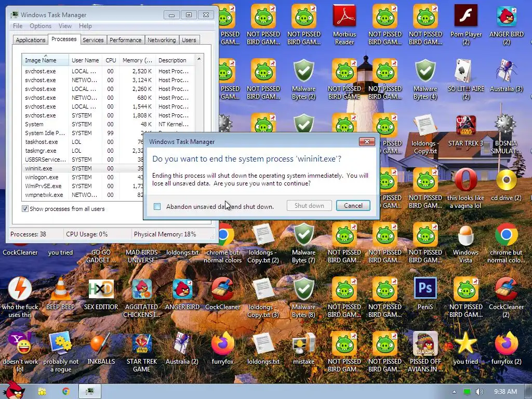532x399 pixels.
Task: Click the Cancel button in the dialog
Action: [353, 205]
